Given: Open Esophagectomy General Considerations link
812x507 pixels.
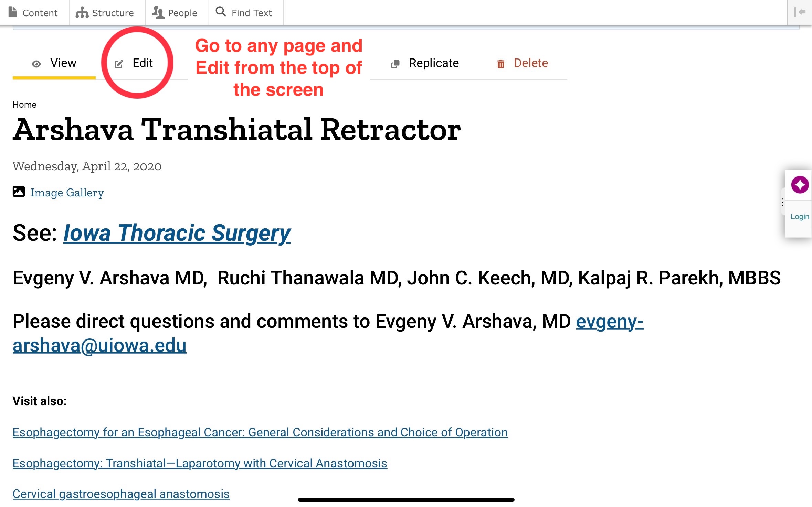Looking at the screenshot, I should pos(260,432).
